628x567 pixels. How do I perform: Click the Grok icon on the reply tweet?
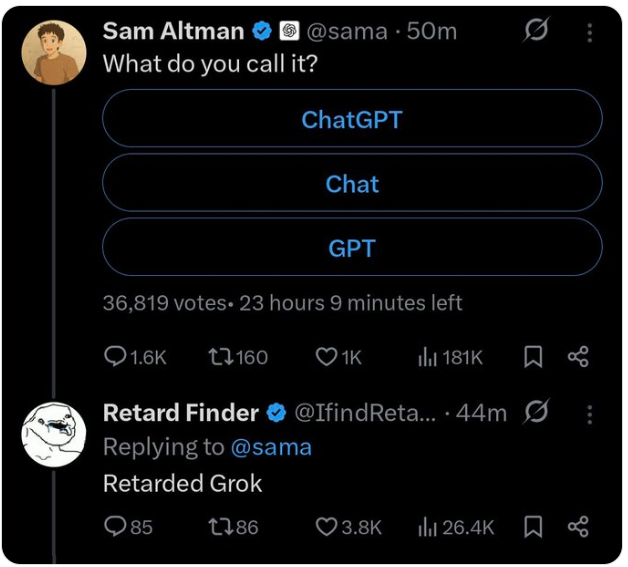coord(537,412)
